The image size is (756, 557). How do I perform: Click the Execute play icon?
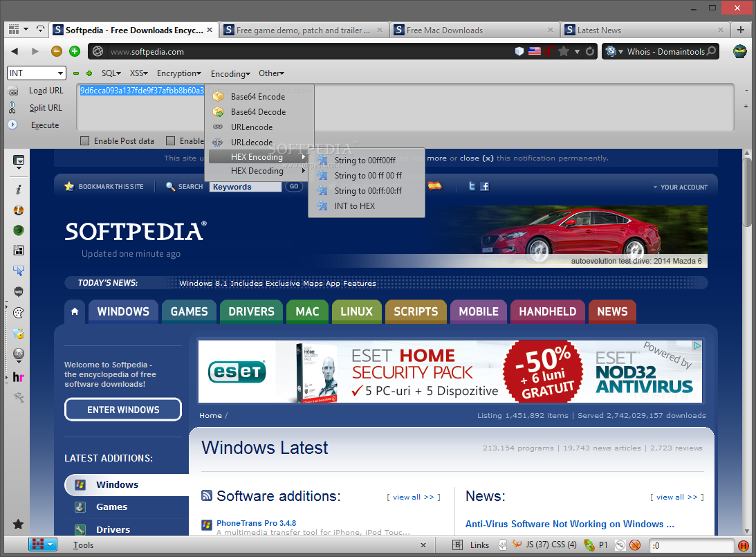12,125
